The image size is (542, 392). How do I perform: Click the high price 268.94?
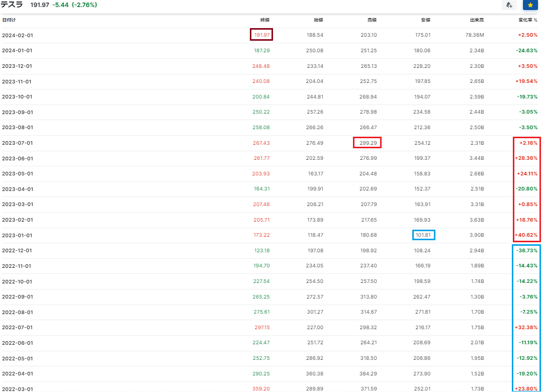pos(368,96)
